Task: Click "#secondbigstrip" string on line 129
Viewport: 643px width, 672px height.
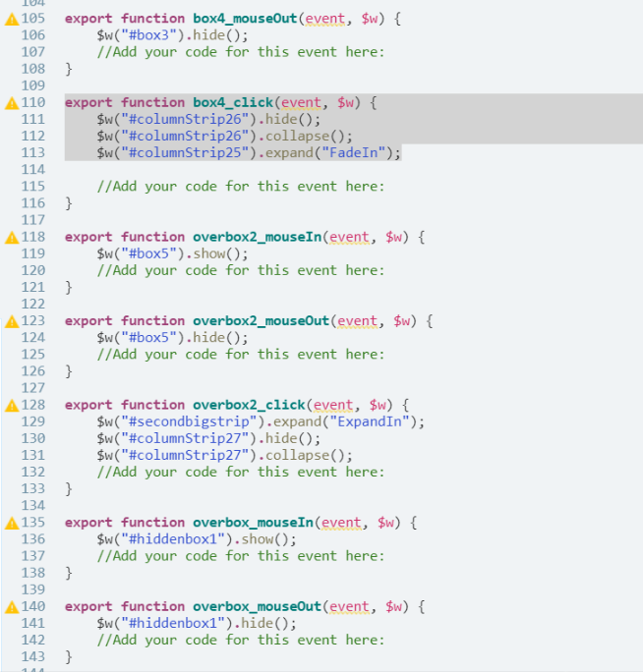Action: 189,421
